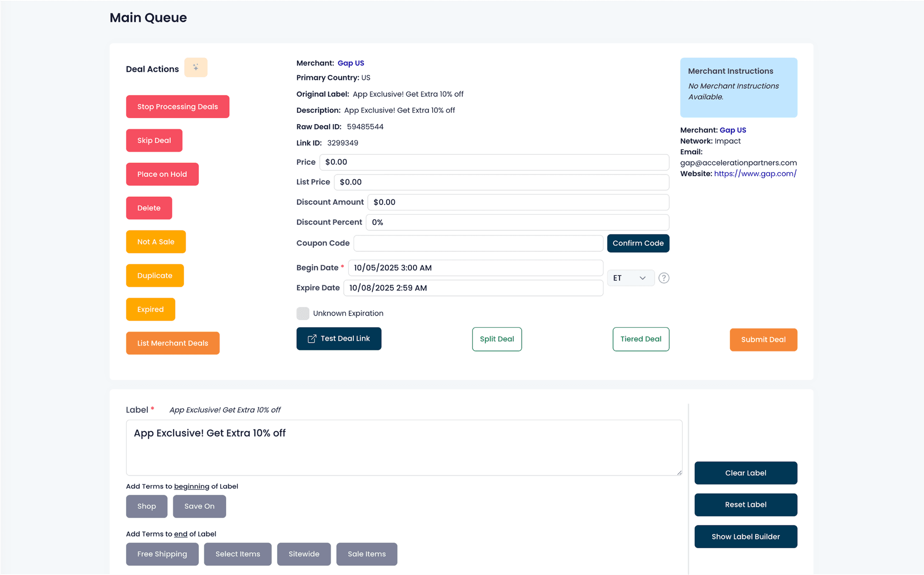924x575 pixels.
Task: Clear the label text
Action: [746, 473]
